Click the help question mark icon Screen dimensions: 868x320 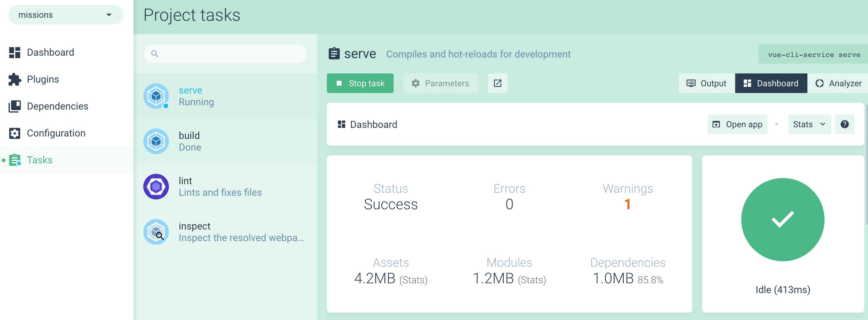point(844,124)
